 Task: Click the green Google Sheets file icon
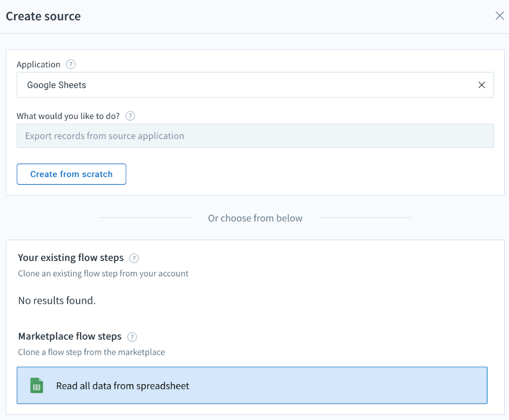[x=37, y=385]
